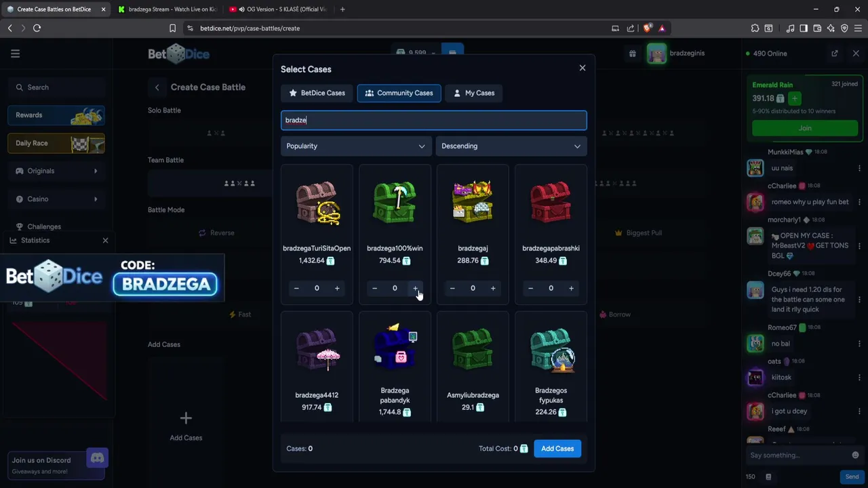Switch to BetDice Cases tab

point(317,93)
